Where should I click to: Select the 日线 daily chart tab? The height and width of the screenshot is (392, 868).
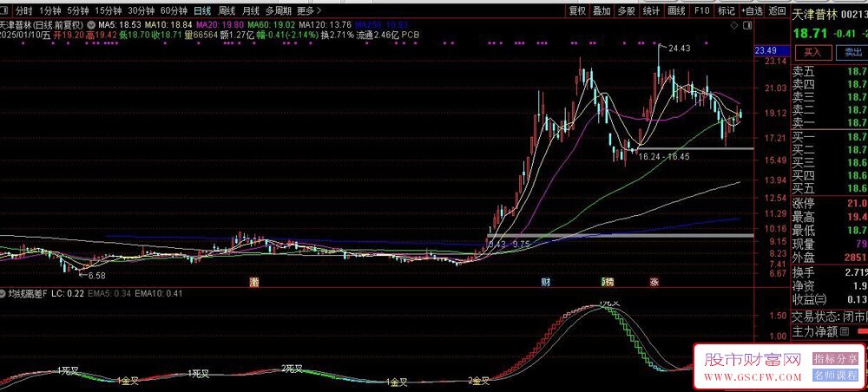202,10
